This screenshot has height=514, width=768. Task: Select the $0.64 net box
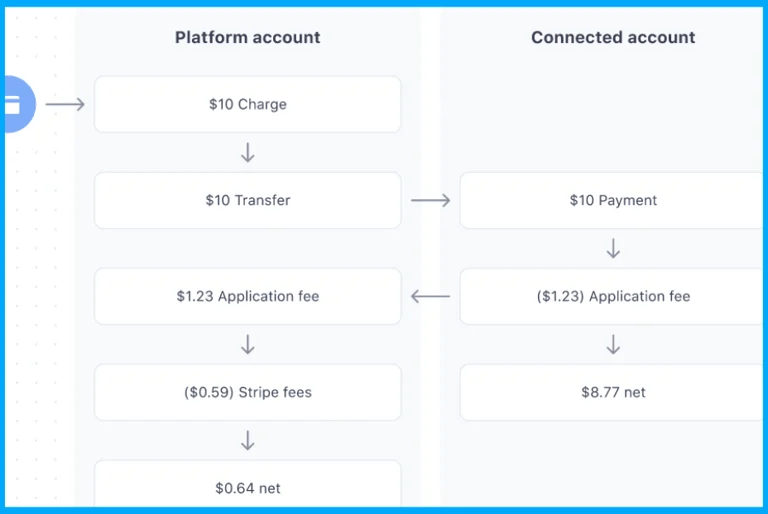point(248,484)
